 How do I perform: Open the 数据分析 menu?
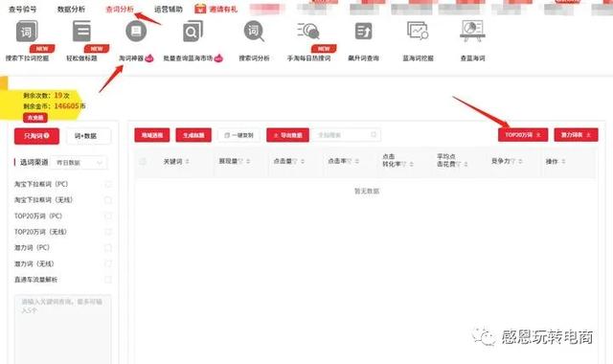71,9
